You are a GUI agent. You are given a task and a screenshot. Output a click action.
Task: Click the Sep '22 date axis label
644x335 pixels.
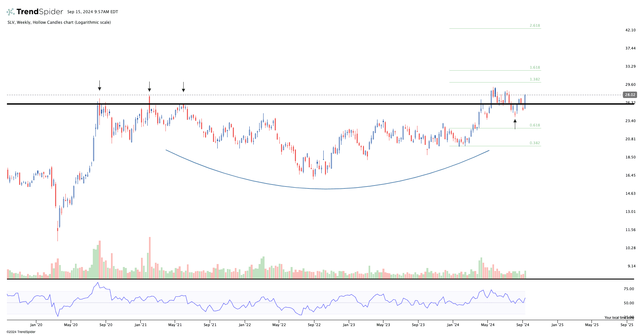pyautogui.click(x=314, y=325)
